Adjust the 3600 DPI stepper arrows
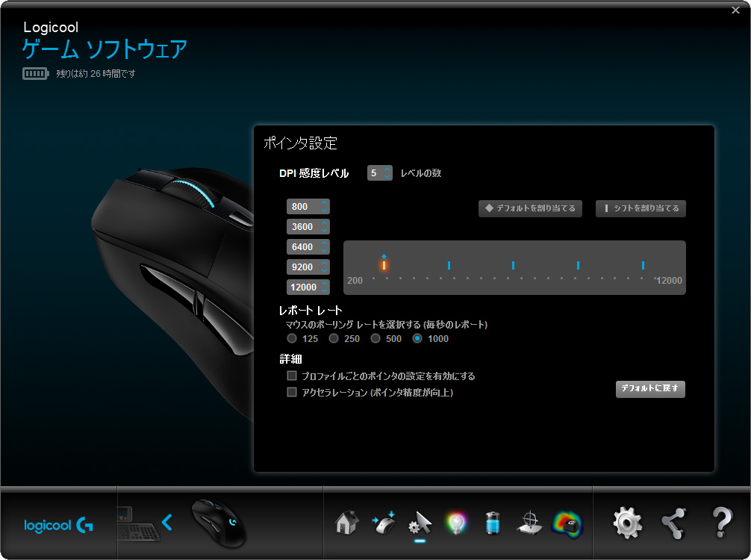The height and width of the screenshot is (560, 751). coord(324,226)
